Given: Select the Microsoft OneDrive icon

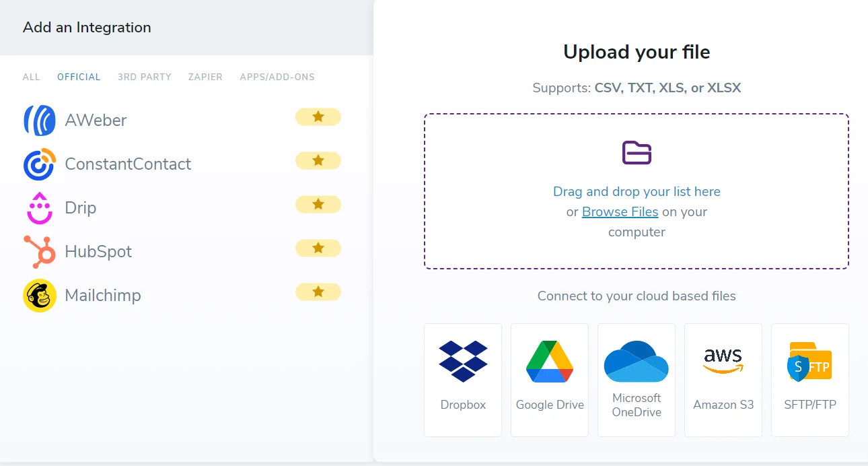Looking at the screenshot, I should [636, 360].
